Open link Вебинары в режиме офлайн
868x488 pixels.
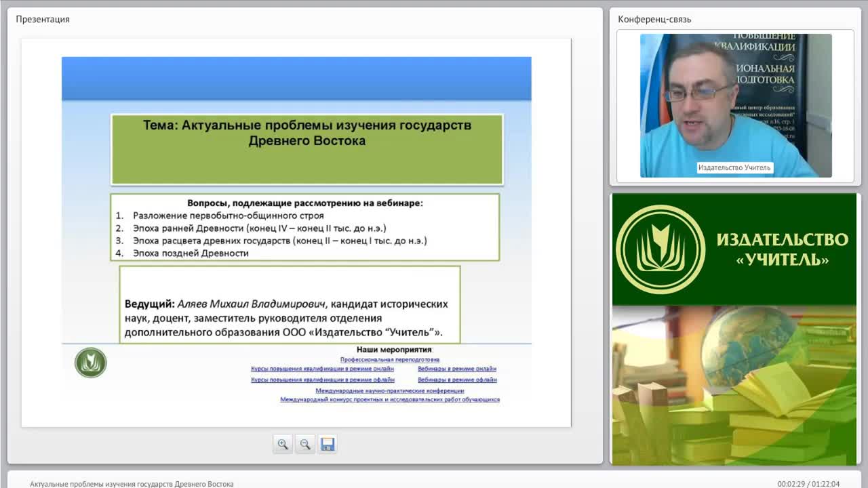click(x=458, y=380)
